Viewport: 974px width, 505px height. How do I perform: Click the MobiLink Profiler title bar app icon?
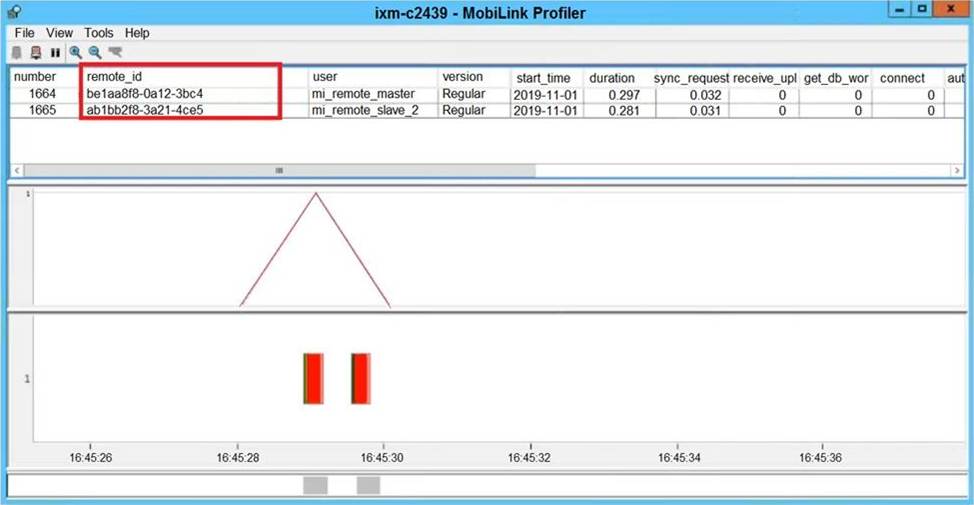pyautogui.click(x=13, y=12)
